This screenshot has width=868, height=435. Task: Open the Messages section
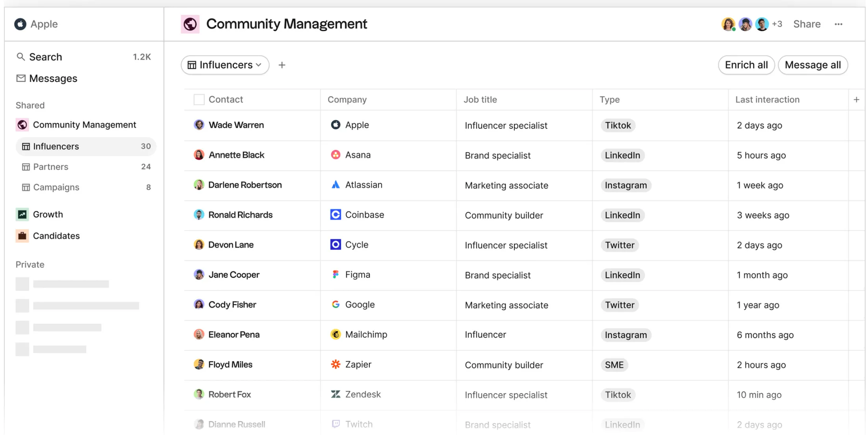pyautogui.click(x=53, y=78)
